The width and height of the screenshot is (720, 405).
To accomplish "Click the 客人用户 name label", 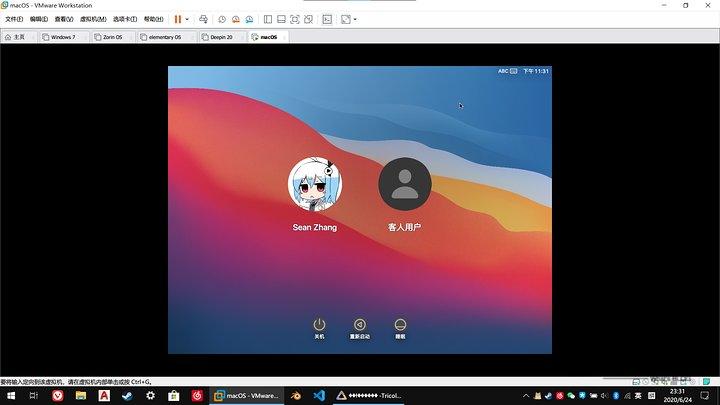I will click(x=405, y=227).
